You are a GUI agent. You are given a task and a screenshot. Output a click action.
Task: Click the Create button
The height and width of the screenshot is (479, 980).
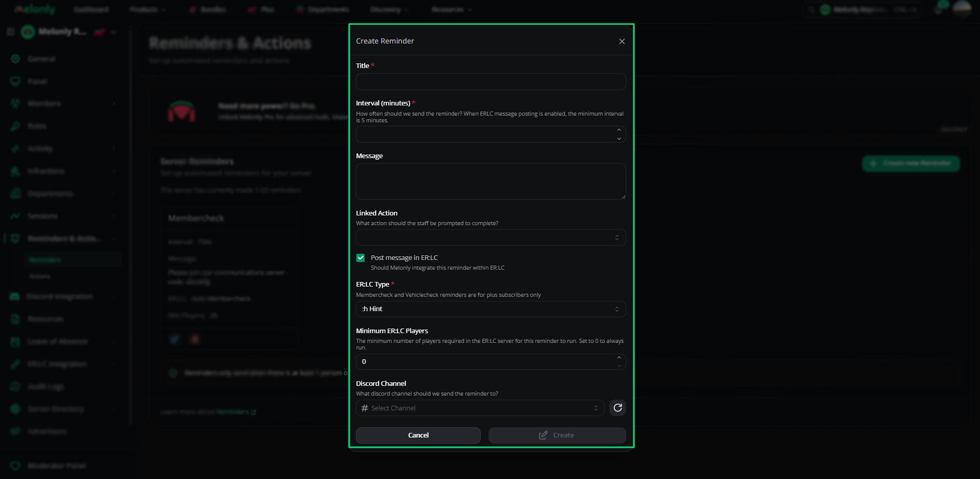[557, 436]
